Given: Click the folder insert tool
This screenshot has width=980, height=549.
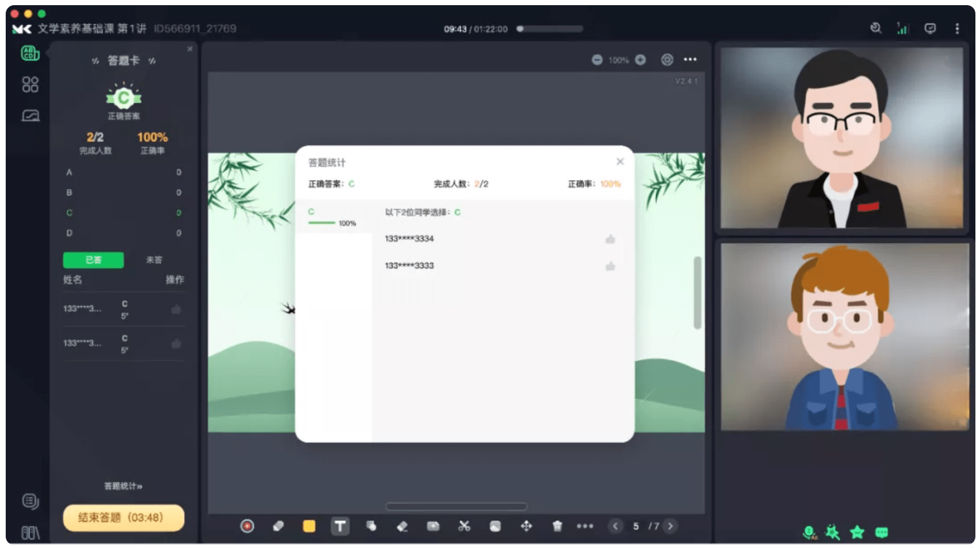Looking at the screenshot, I should [x=433, y=526].
